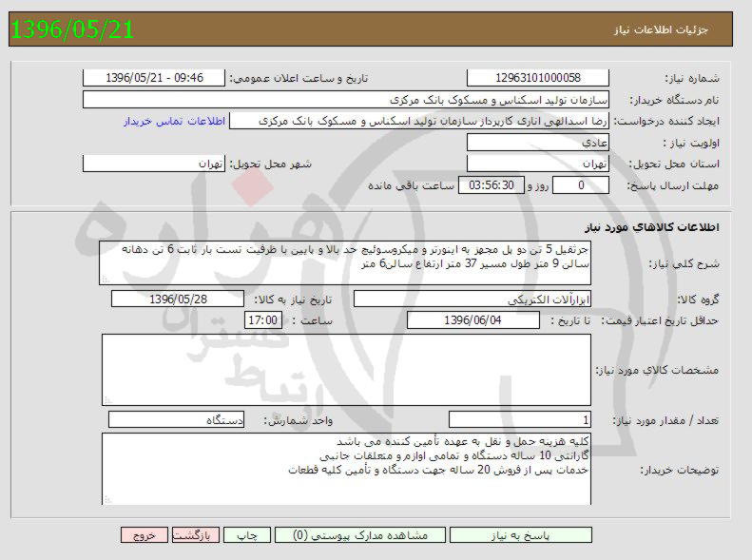
Task: Click the empty مشخصات کالای مورد نیاز text area
Action: click(346, 370)
